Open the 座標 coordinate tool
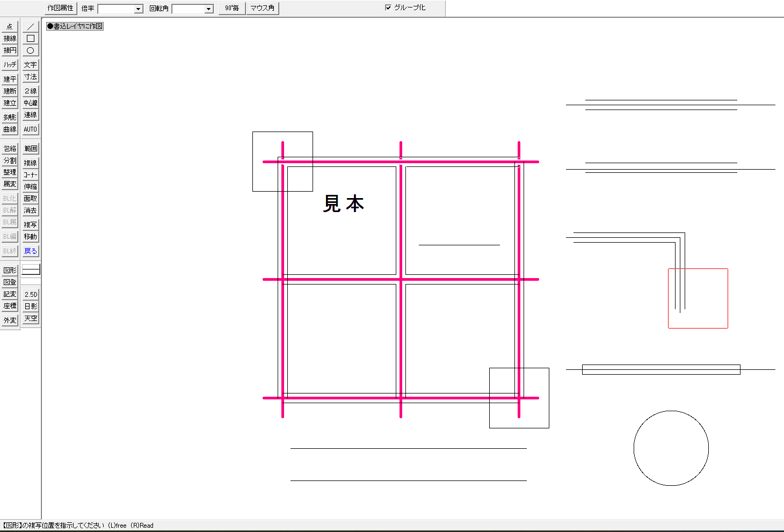The width and height of the screenshot is (784, 532). coord(10,305)
